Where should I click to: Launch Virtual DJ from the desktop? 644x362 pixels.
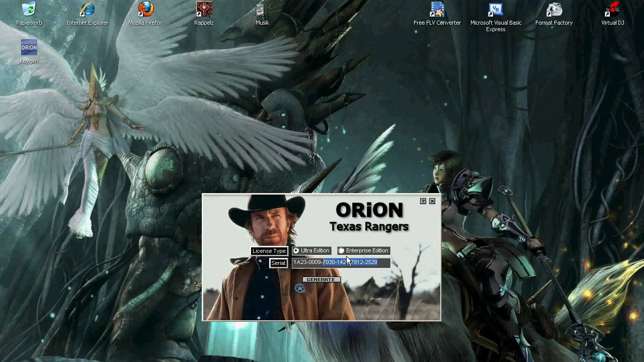[x=612, y=14]
